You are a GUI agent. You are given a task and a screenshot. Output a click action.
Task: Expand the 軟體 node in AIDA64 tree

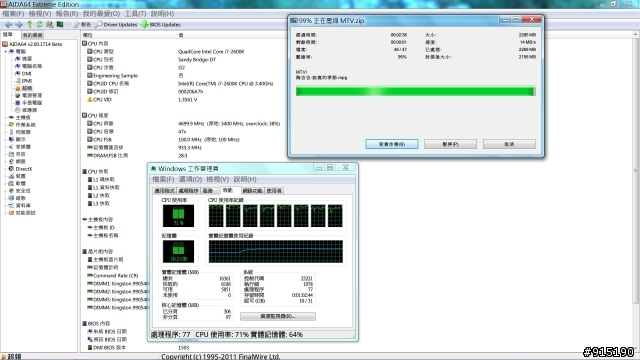click(x=5, y=183)
